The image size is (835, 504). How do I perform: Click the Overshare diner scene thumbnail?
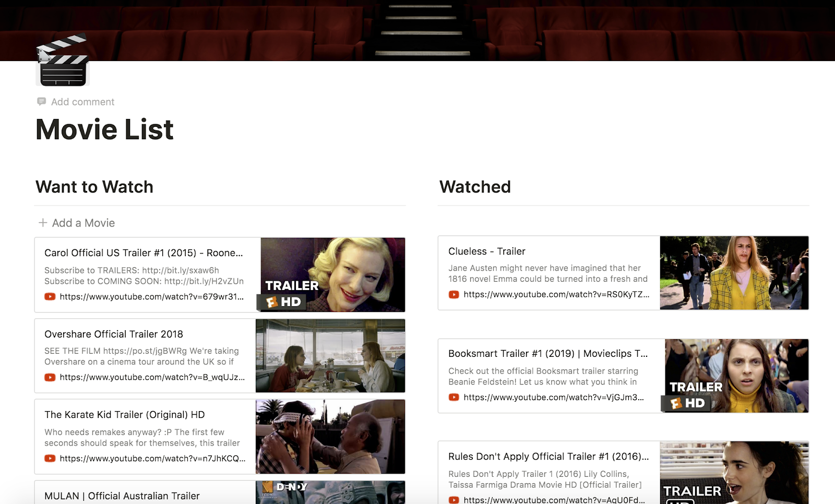pos(330,356)
